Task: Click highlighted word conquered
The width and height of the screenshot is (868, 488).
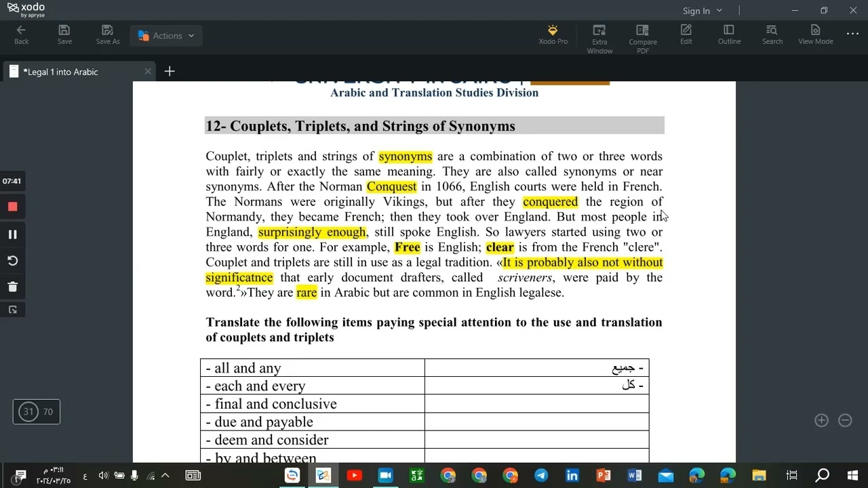Action: pos(550,202)
